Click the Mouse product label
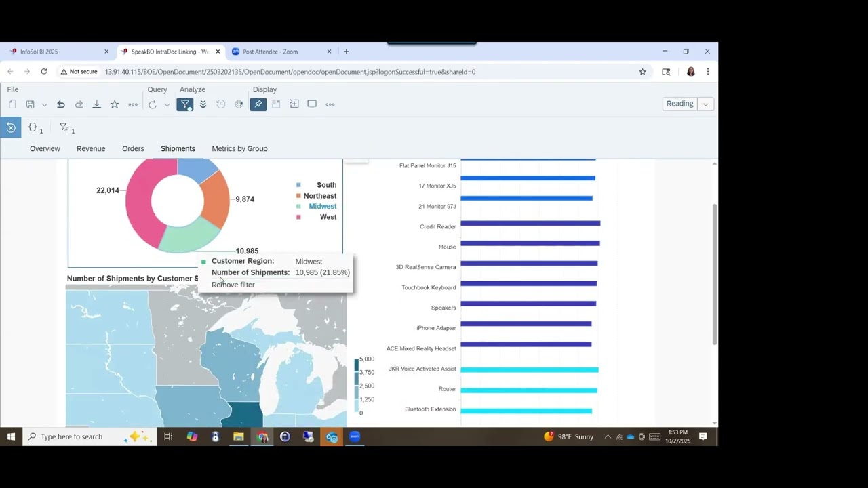This screenshot has width=868, height=488. [x=448, y=247]
